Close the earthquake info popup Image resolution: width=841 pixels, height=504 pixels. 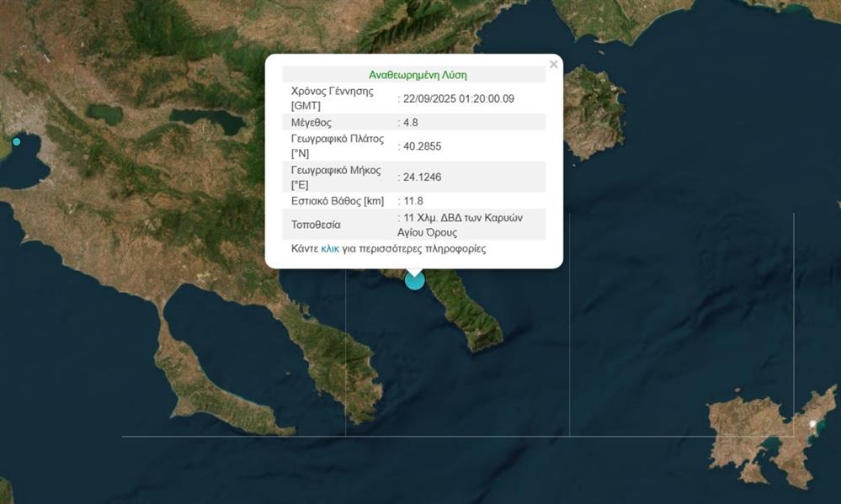(x=553, y=65)
